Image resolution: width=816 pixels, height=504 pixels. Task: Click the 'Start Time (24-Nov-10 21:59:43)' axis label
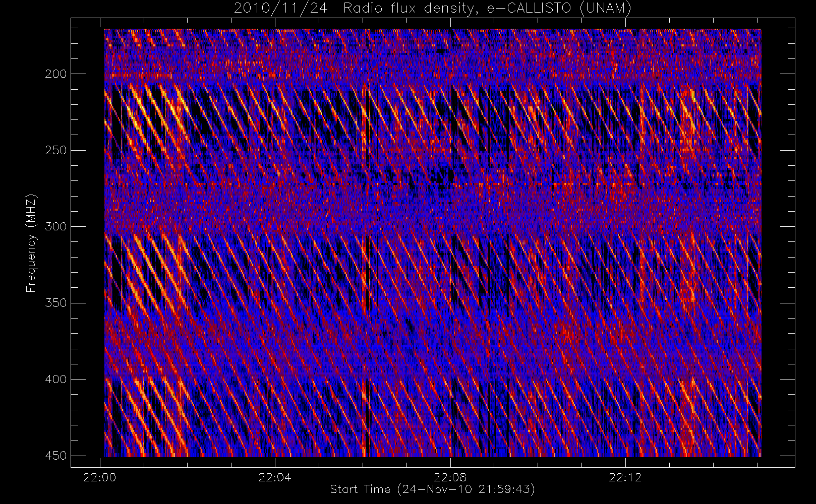click(x=432, y=489)
